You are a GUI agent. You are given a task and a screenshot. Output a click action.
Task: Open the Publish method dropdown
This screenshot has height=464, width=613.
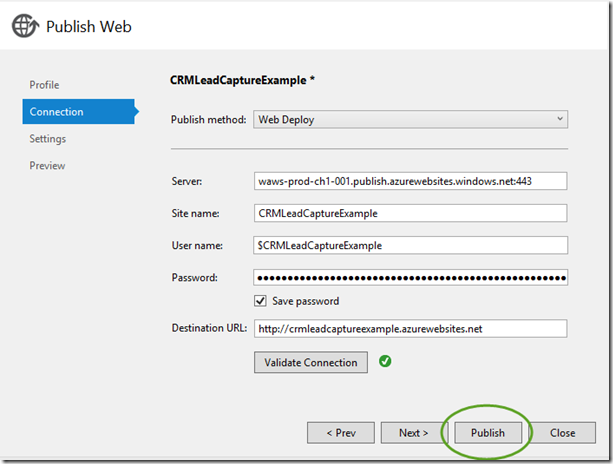pos(410,119)
